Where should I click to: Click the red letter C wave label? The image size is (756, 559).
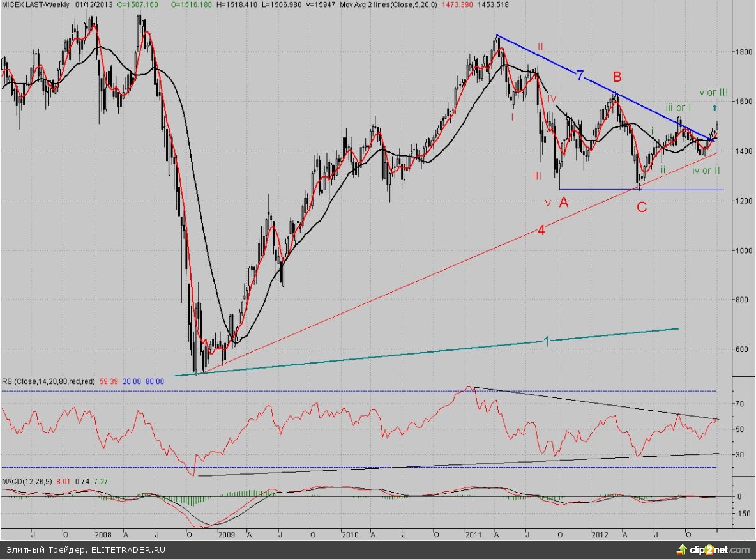642,207
